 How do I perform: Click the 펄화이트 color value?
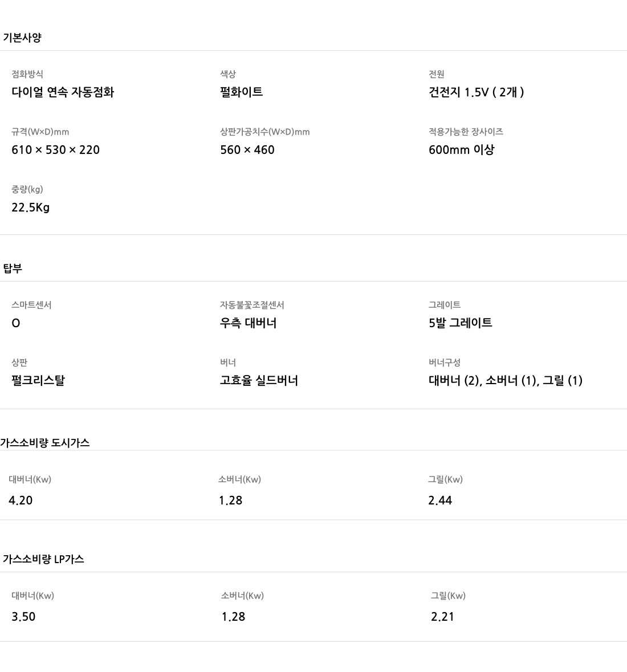pos(241,92)
